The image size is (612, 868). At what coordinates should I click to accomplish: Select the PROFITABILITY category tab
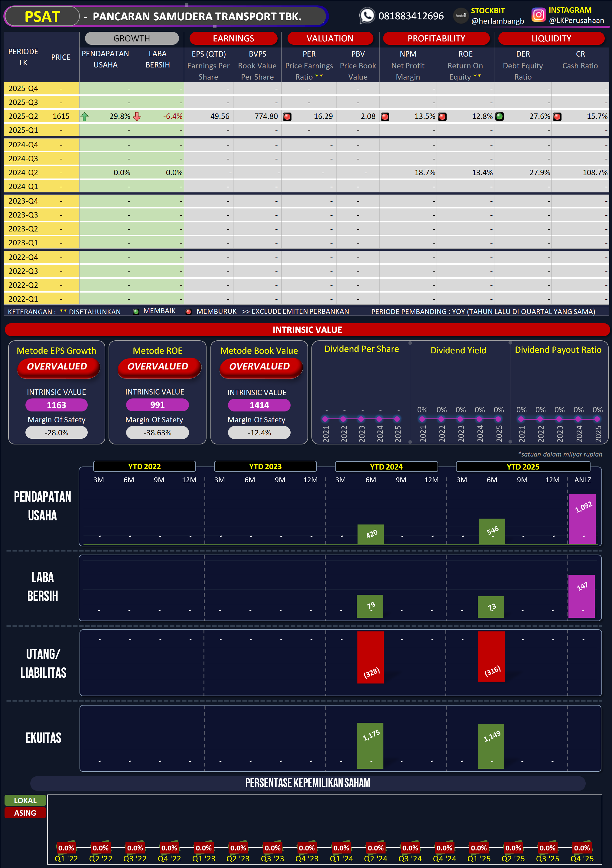[x=436, y=38]
